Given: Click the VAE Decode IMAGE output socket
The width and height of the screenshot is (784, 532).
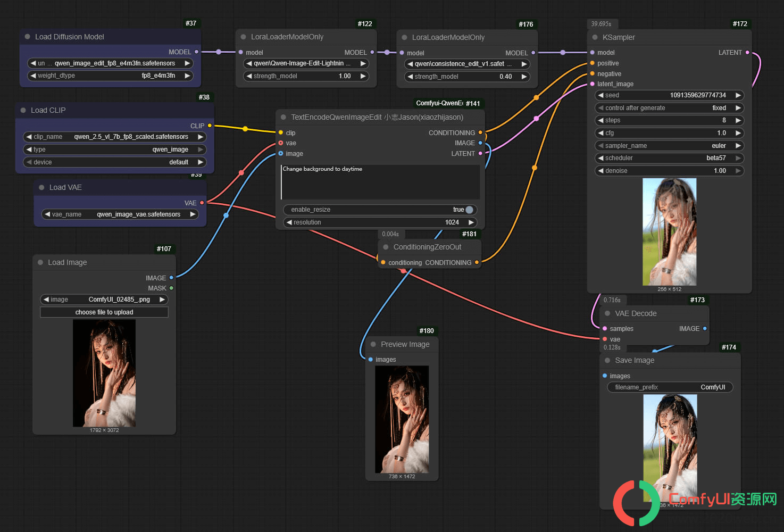Looking at the screenshot, I should (705, 328).
